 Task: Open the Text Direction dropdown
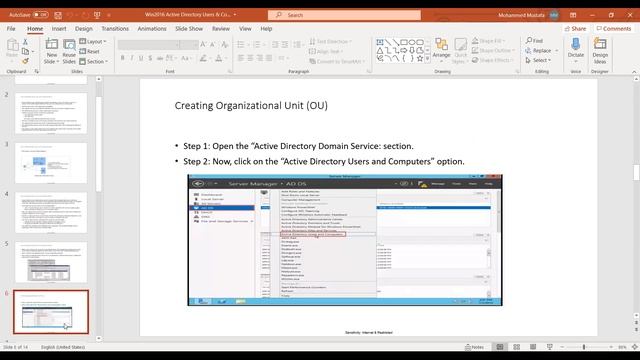[x=330, y=42]
